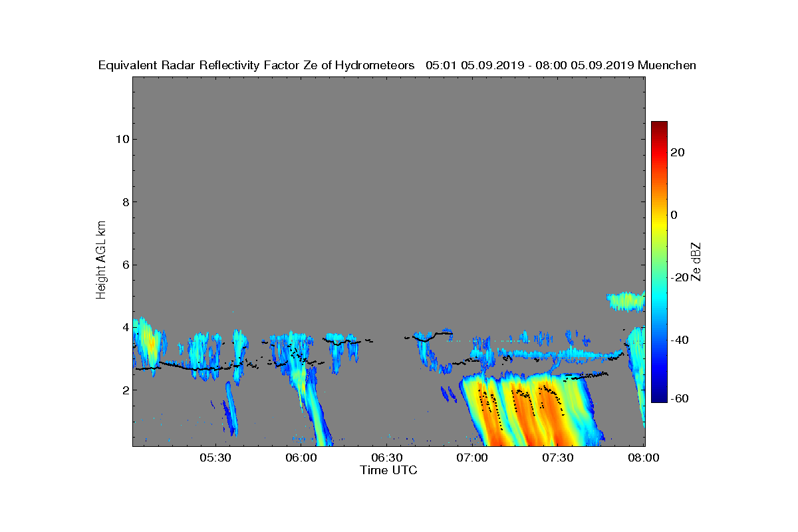Click the height tick label 10
Screen dimensions: 798x532
point(121,139)
